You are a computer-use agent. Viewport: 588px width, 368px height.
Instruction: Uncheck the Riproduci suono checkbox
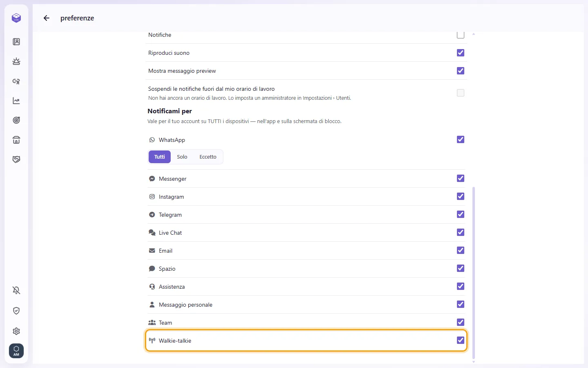tap(461, 53)
